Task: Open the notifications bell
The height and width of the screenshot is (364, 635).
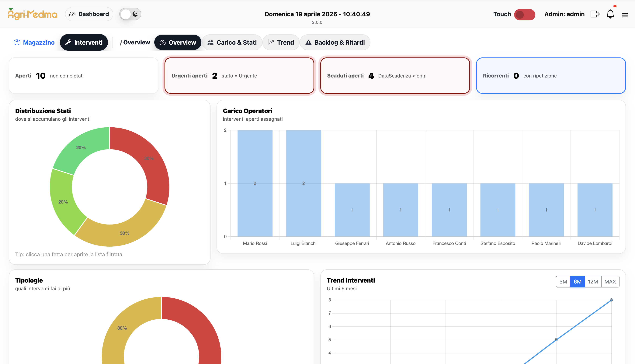Action: click(610, 14)
